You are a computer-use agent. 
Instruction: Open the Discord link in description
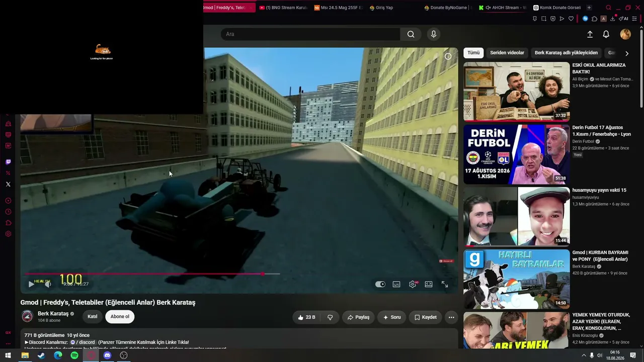[83, 342]
